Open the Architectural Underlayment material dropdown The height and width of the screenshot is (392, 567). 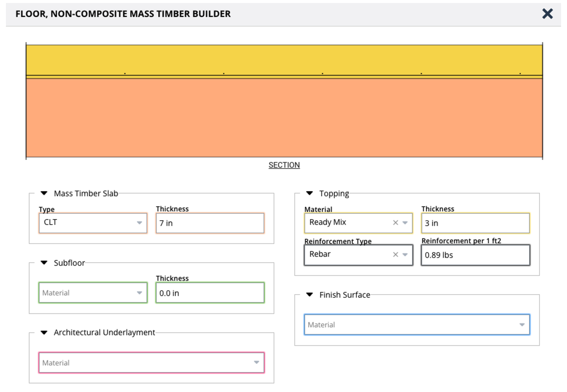pos(256,362)
